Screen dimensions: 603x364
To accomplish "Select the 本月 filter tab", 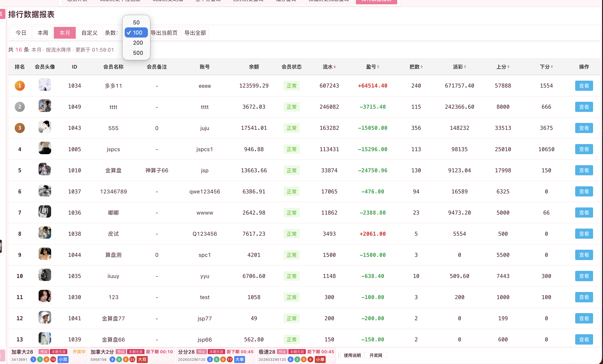I will [x=65, y=33].
